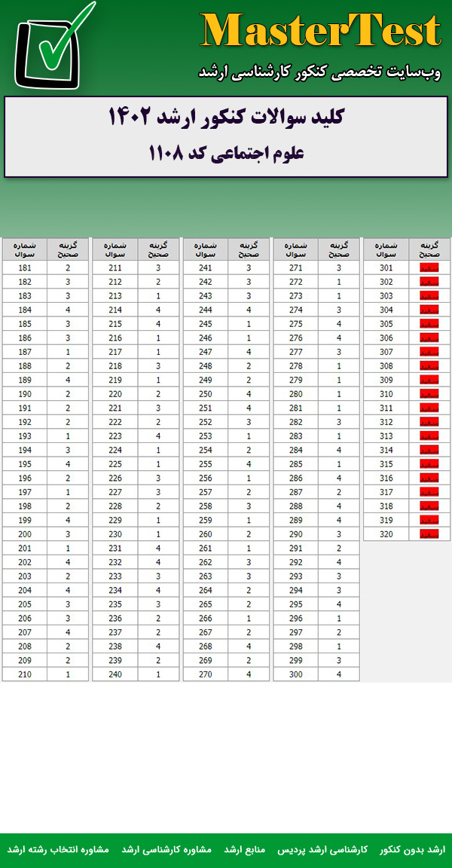Select the question number 181 cell
This screenshot has width=452, height=868.
click(24, 267)
